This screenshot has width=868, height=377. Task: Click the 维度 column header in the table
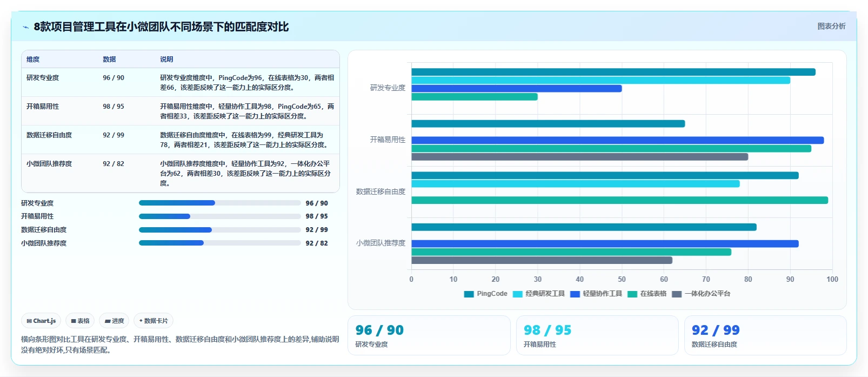point(33,59)
